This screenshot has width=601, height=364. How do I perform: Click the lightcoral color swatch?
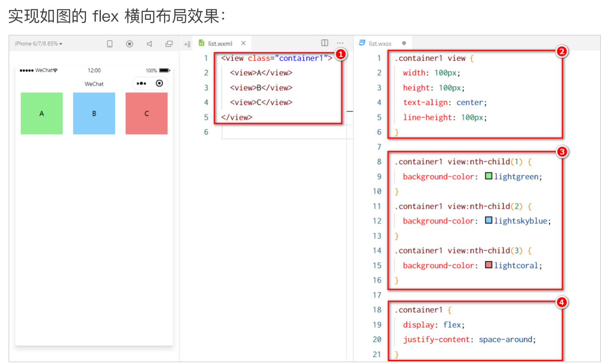(489, 265)
